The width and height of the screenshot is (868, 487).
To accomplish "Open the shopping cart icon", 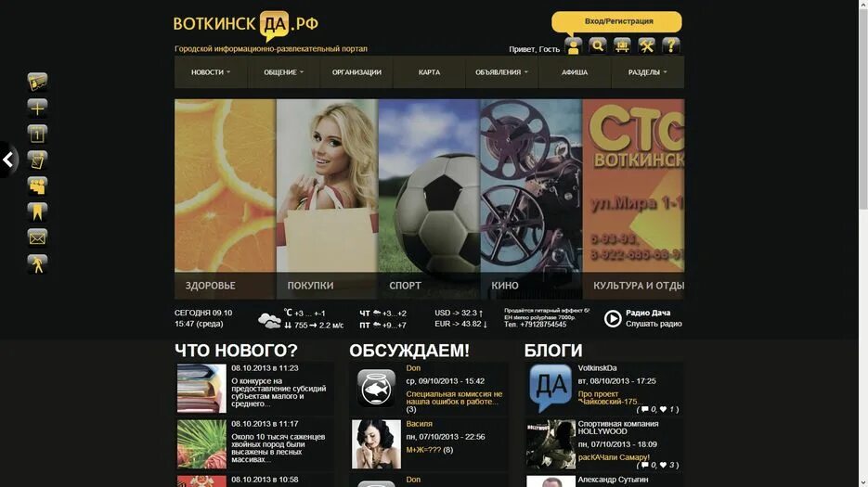I will 622,46.
